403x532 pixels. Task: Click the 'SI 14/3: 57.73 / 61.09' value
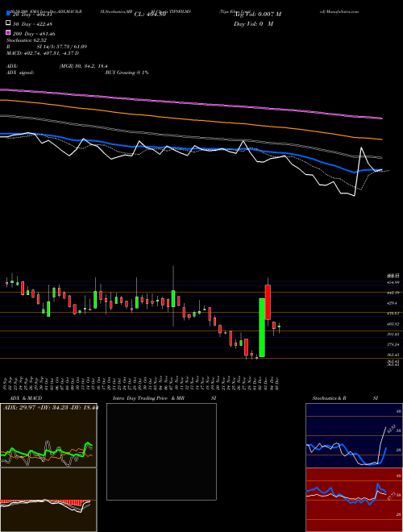click(x=62, y=47)
